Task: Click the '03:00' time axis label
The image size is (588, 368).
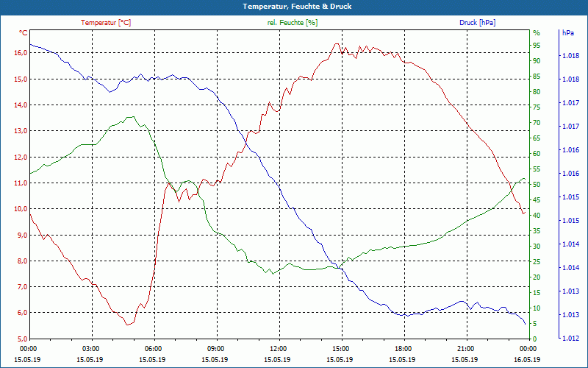Action: click(90, 348)
